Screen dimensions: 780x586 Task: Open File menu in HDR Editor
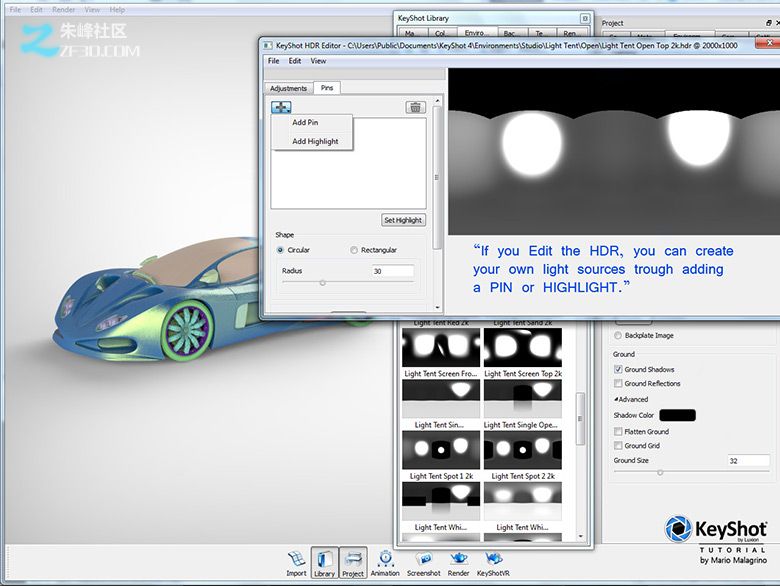(274, 61)
